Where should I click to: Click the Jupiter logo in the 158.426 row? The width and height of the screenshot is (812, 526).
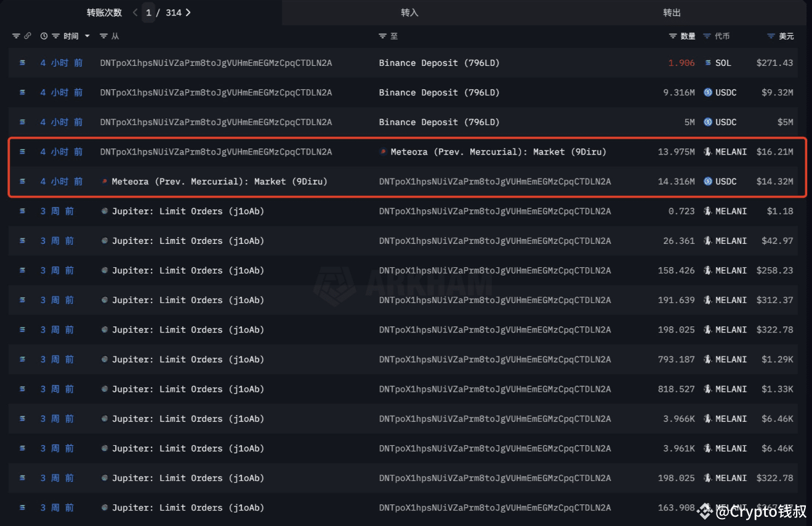click(105, 270)
